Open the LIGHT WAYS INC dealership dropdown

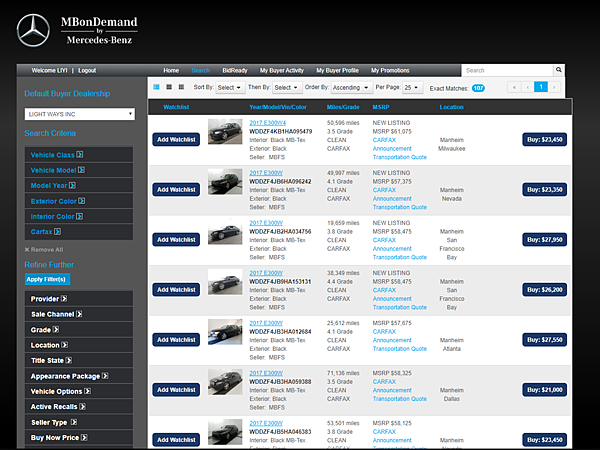tap(80, 114)
